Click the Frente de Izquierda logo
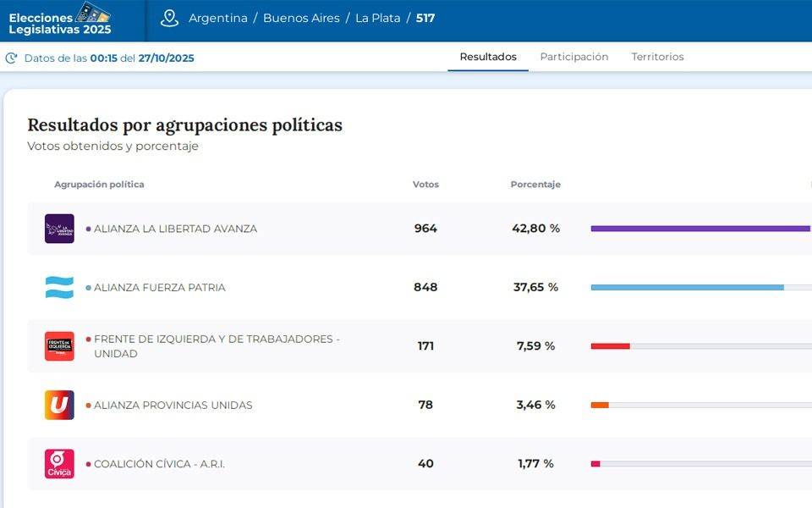Screen dimensions: 812x508 (x=59, y=346)
